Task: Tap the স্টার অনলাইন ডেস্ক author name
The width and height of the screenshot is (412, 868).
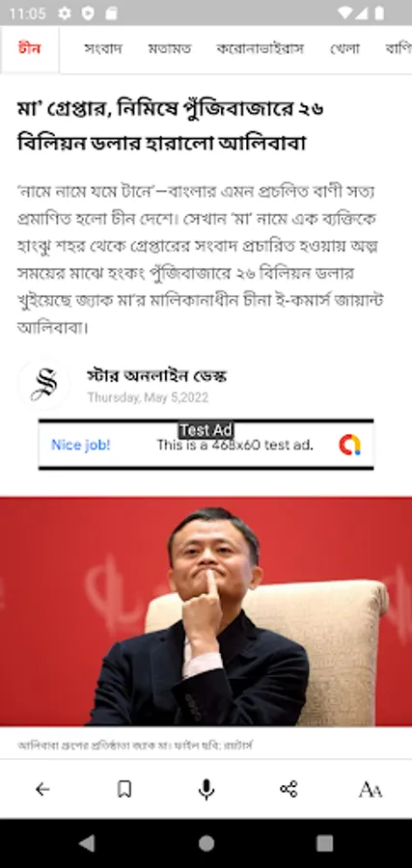Action: [x=156, y=376]
